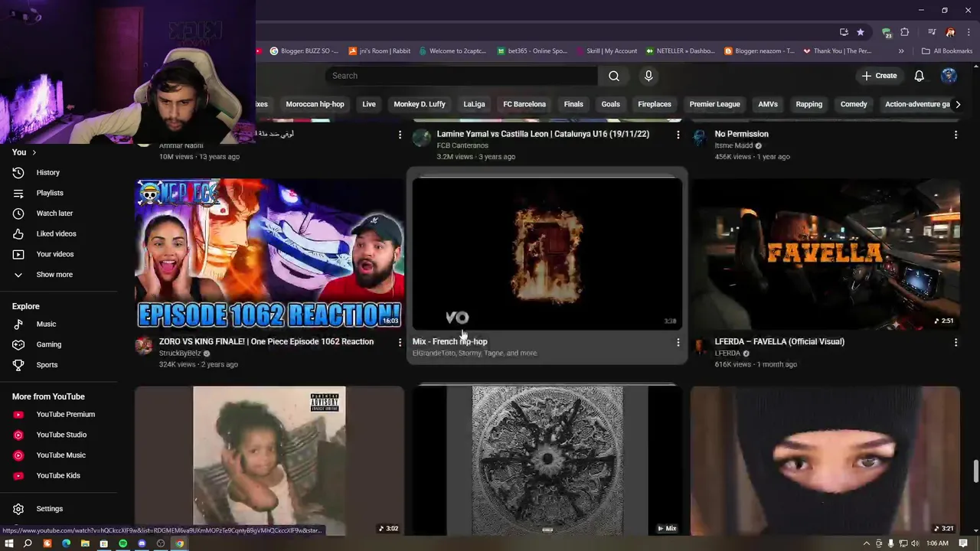Open options menu for No Permission video
The image size is (980, 551).
click(x=955, y=135)
